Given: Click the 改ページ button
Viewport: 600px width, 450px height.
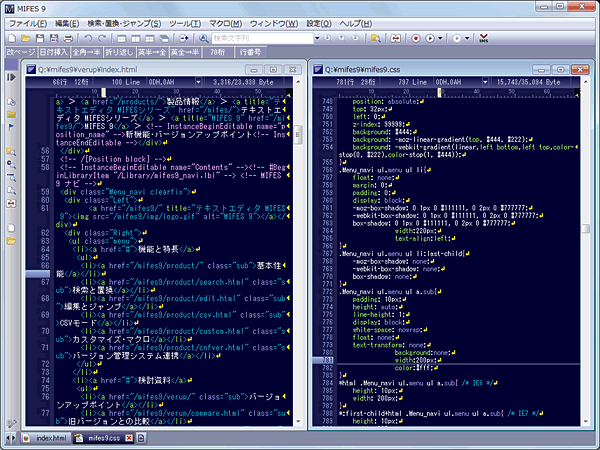Looking at the screenshot, I should pyautogui.click(x=20, y=50).
